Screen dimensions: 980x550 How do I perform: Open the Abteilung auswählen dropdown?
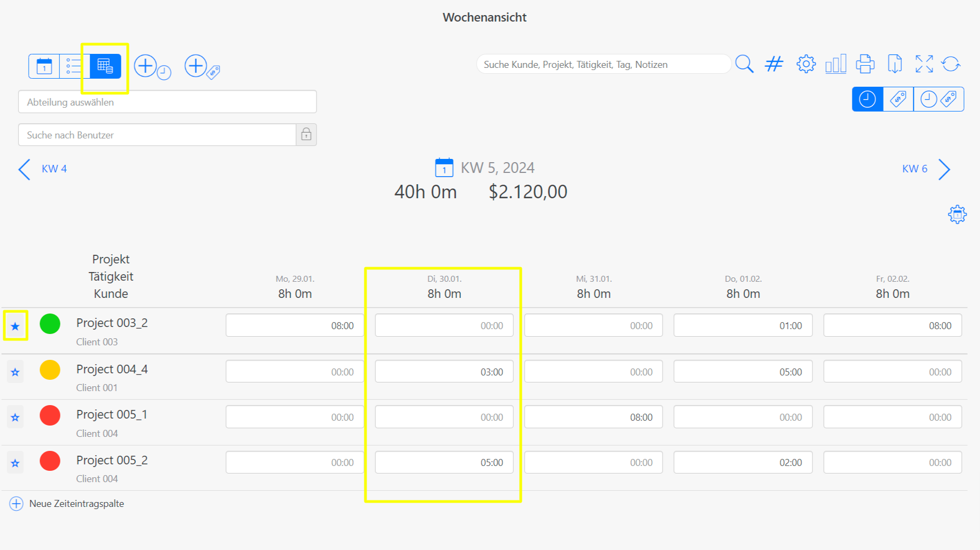[167, 102]
